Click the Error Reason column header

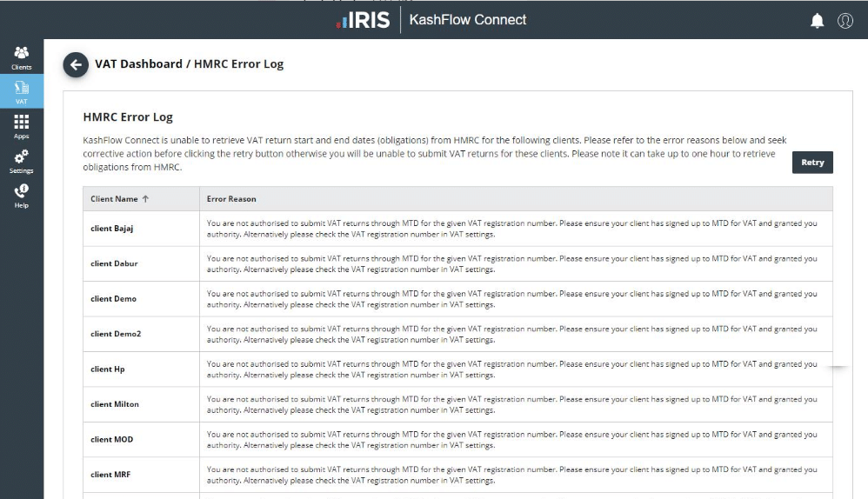point(231,199)
